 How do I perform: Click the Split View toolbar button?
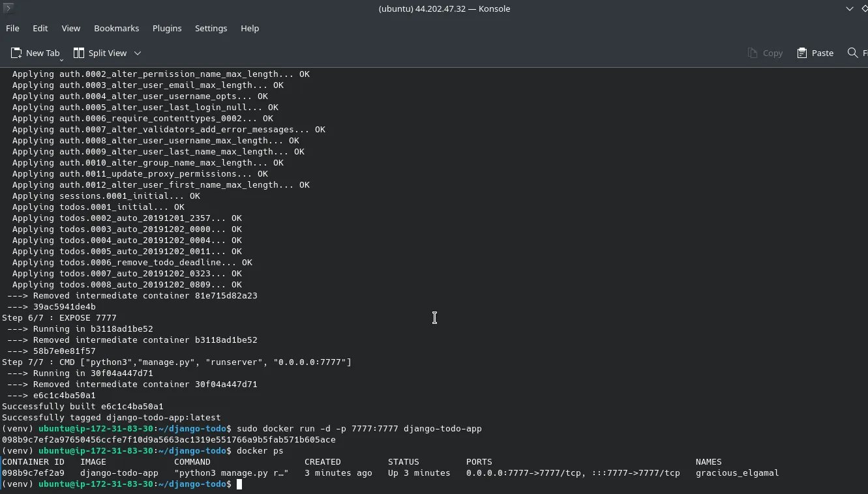point(100,53)
